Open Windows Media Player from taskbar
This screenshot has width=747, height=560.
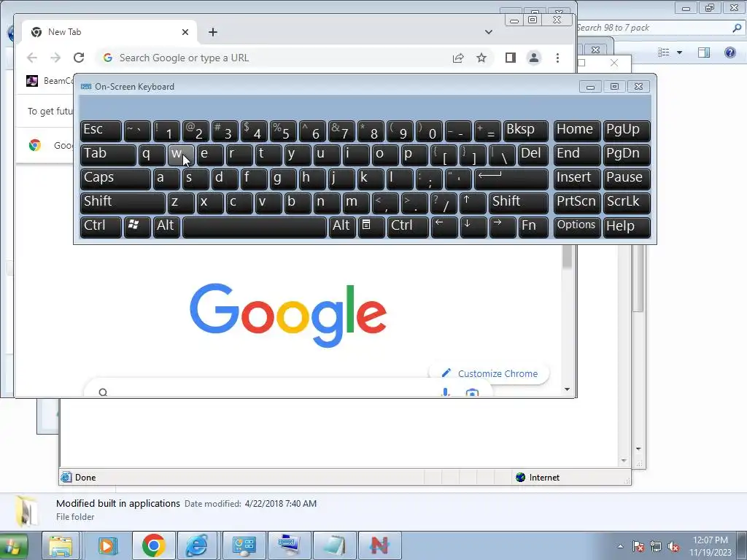[x=108, y=545]
